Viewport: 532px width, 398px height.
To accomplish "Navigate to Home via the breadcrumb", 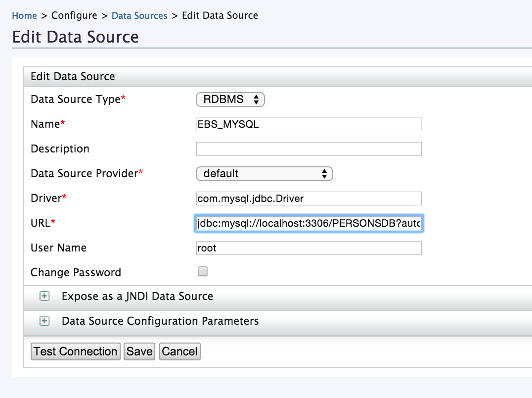I will 24,15.
